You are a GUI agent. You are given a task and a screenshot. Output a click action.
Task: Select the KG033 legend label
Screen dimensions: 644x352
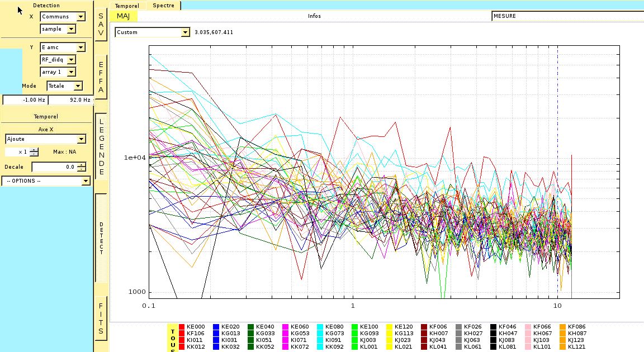[x=265, y=334]
